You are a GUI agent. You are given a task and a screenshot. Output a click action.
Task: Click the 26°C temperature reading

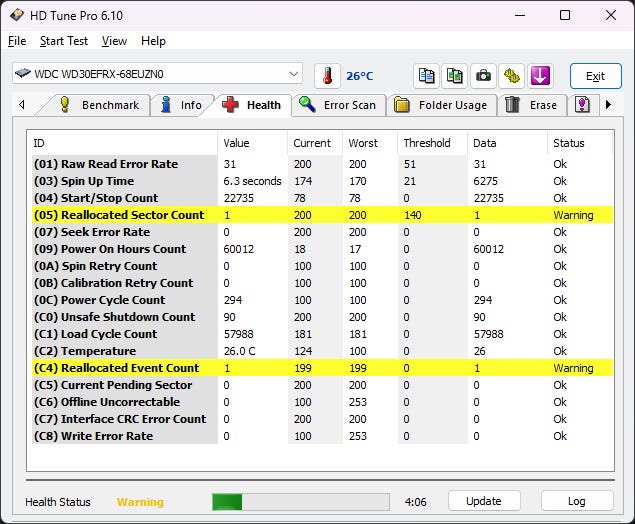click(x=360, y=76)
